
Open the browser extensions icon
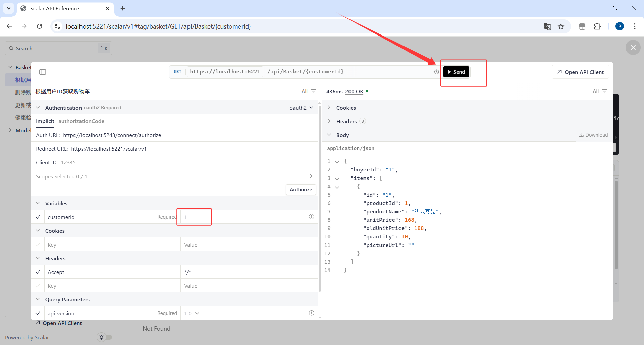pos(597,26)
